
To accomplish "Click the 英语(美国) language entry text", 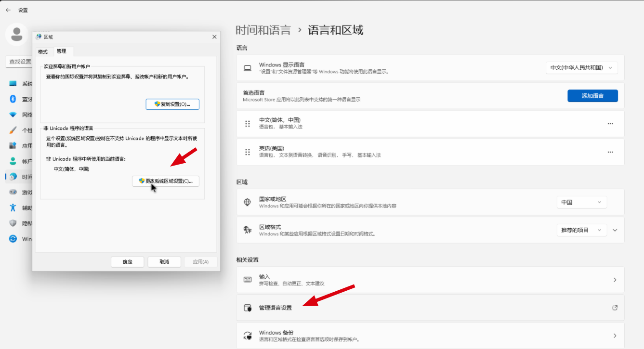I will pos(272,148).
